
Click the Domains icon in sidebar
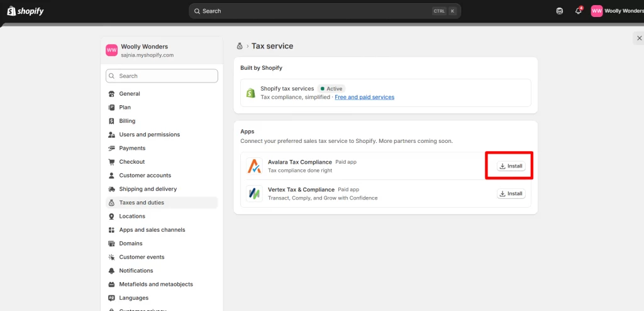point(111,243)
